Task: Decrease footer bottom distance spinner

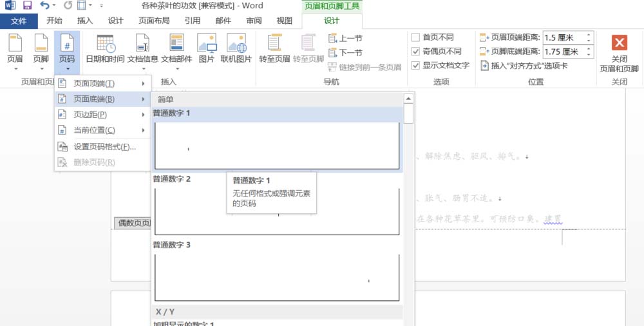Action: pyautogui.click(x=589, y=55)
